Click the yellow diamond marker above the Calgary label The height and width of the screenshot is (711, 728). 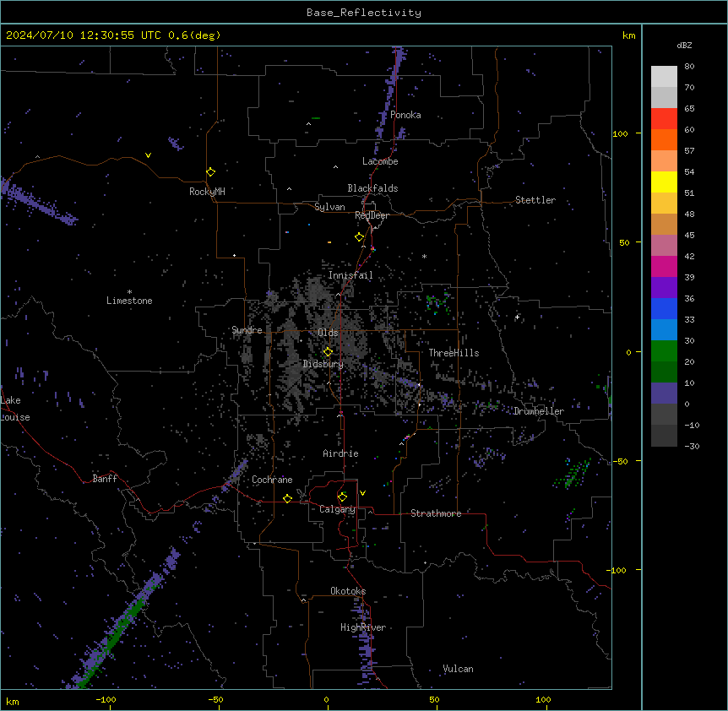coord(342,497)
